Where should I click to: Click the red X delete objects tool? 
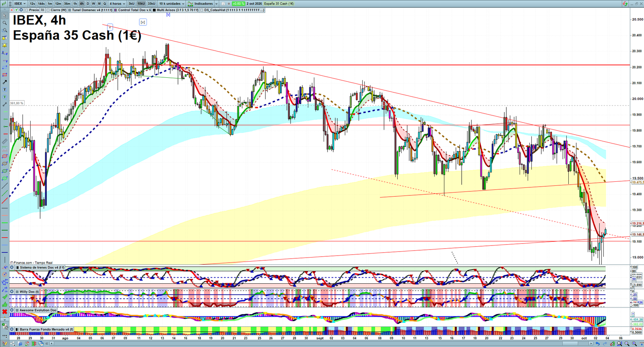5,312
